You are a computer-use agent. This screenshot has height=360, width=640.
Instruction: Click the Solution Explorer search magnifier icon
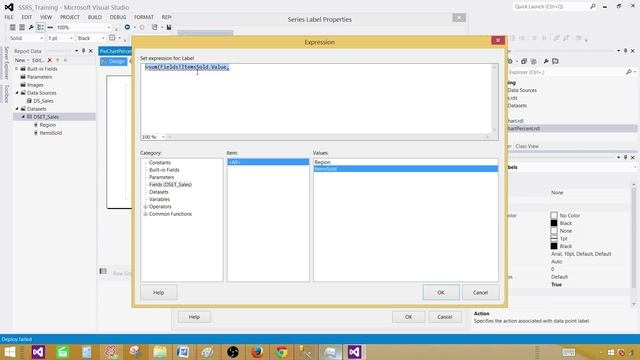click(629, 72)
